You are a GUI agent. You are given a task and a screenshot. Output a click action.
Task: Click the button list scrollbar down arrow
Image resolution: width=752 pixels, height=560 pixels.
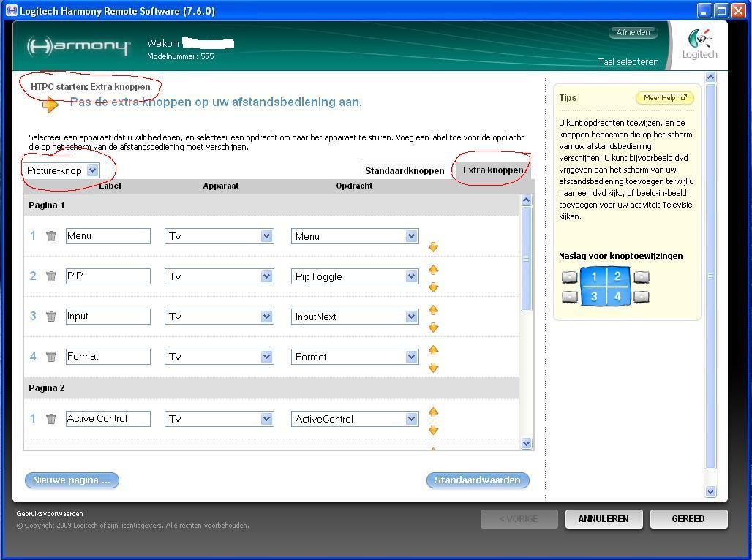click(x=526, y=444)
